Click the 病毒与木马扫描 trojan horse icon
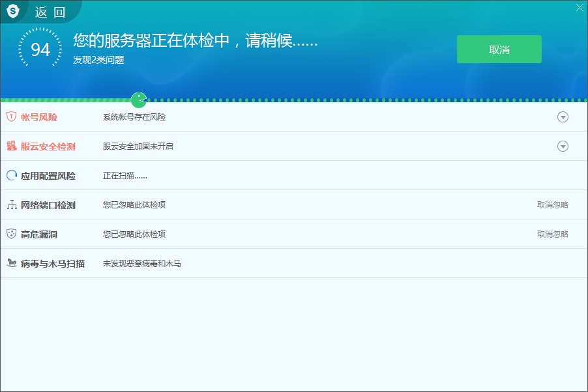This screenshot has width=588, height=392. (x=11, y=262)
